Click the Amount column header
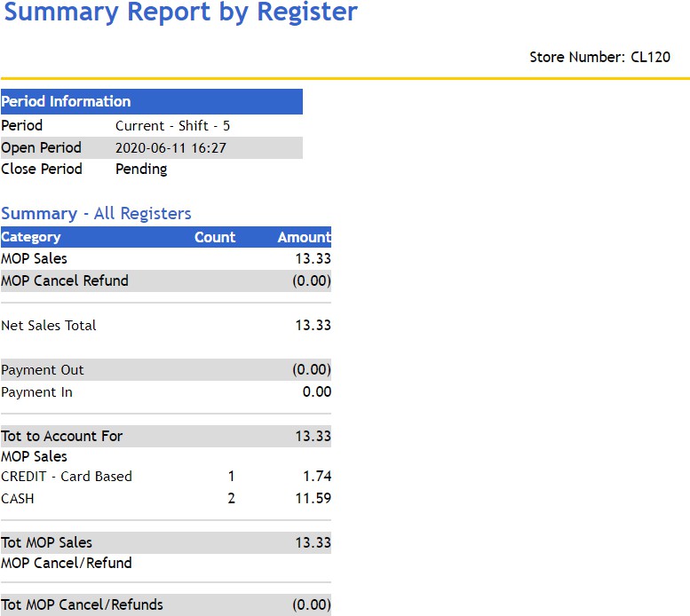This screenshot has width=690, height=616. 304,237
